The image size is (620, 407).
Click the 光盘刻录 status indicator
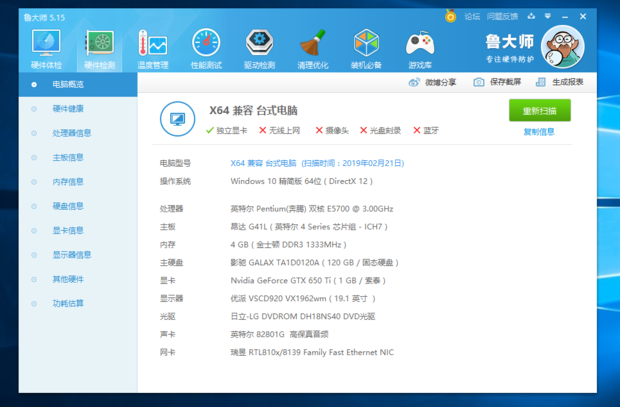click(380, 131)
